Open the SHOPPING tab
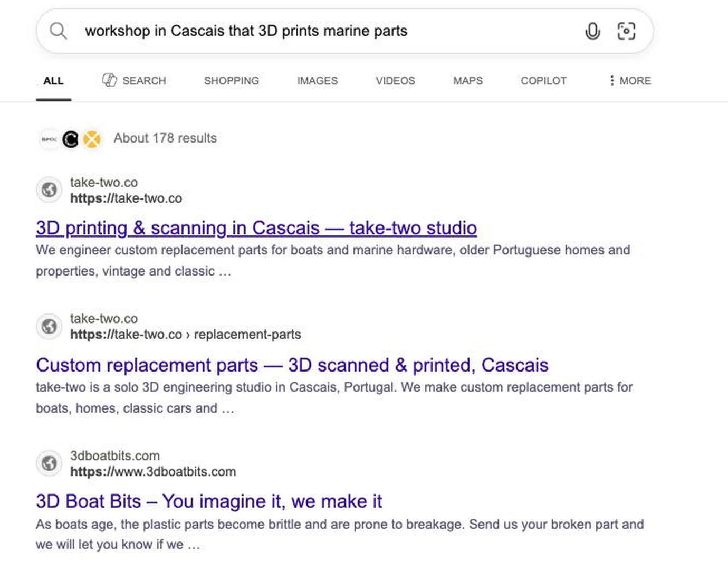The image size is (728, 570). (232, 81)
